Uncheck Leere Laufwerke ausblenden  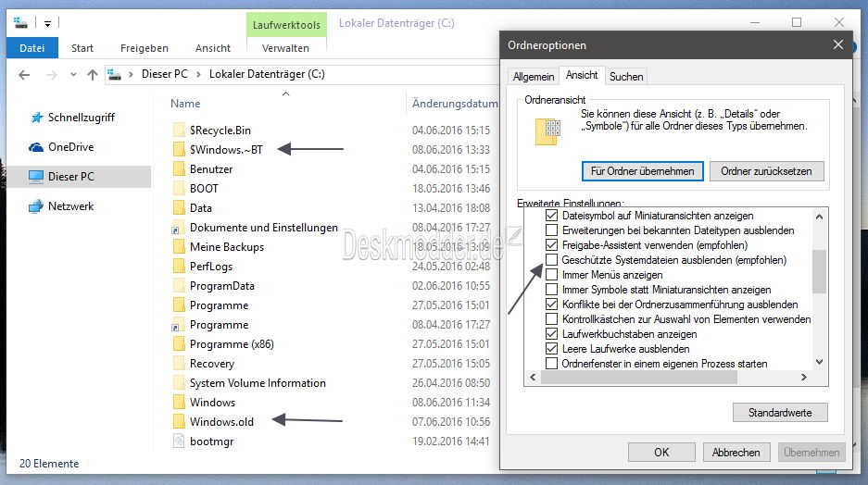pos(551,349)
